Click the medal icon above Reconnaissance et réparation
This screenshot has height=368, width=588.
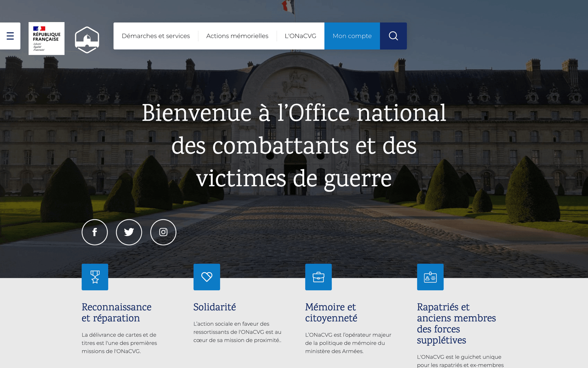95,277
